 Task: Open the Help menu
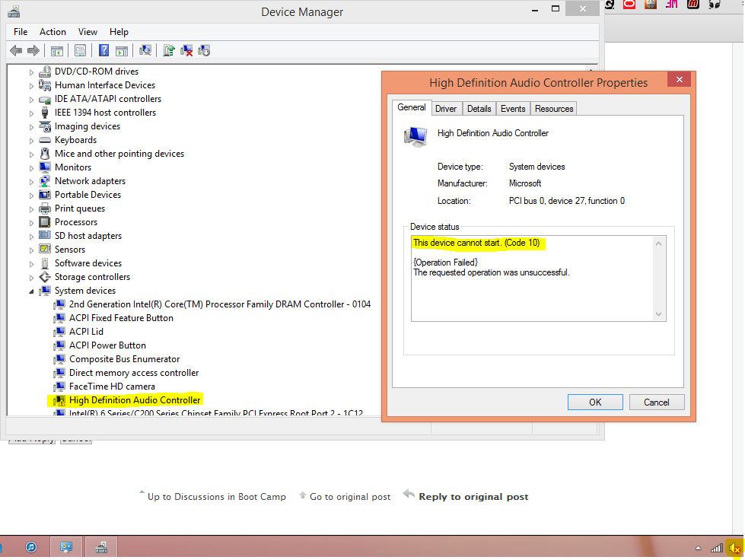pyautogui.click(x=119, y=32)
